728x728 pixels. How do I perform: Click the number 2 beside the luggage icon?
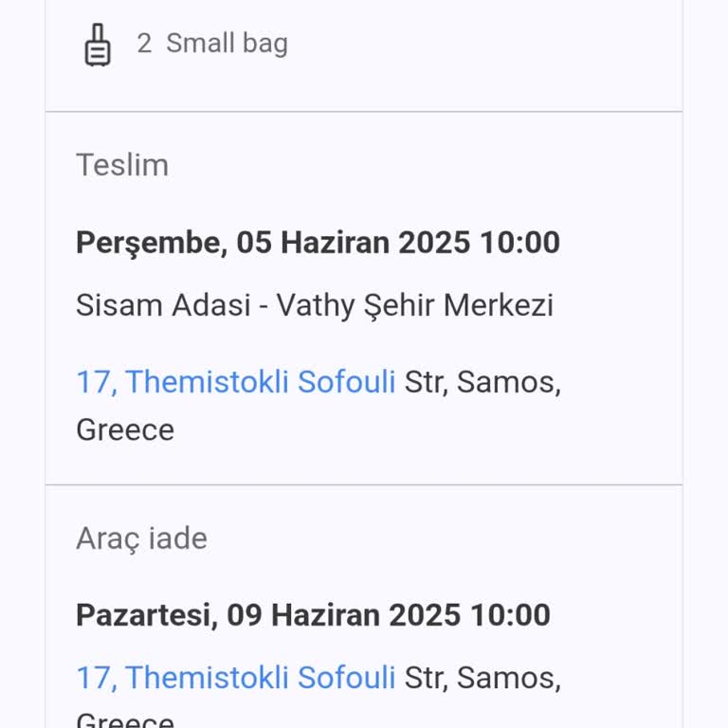click(x=144, y=44)
